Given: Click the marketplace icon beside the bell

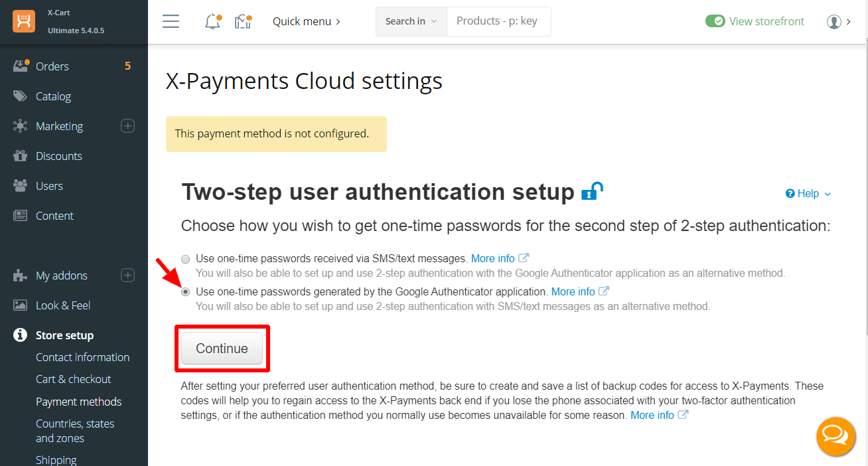Looking at the screenshot, I should point(244,21).
